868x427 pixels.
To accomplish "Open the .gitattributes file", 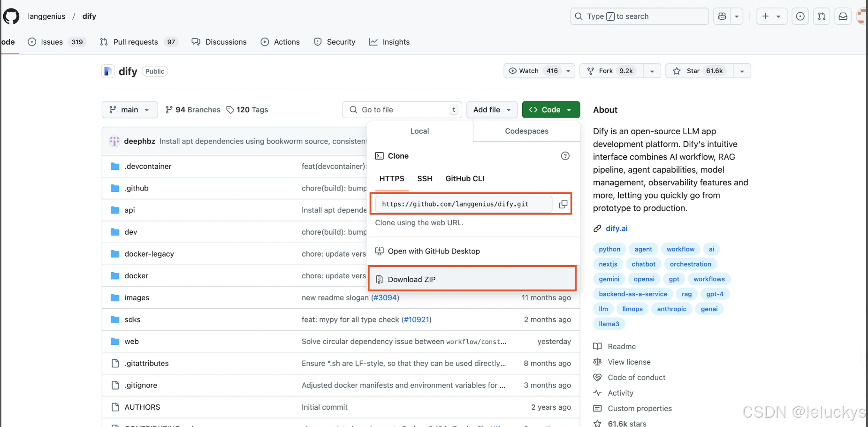I will (x=146, y=363).
